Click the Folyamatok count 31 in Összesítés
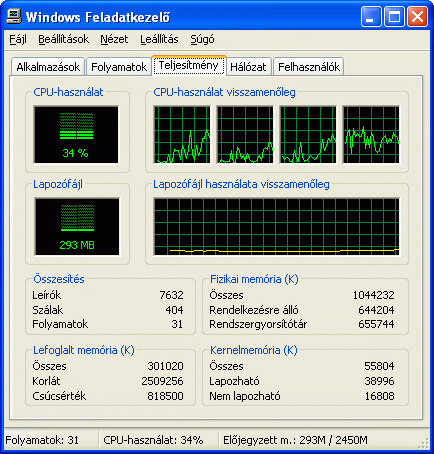 pyautogui.click(x=177, y=324)
